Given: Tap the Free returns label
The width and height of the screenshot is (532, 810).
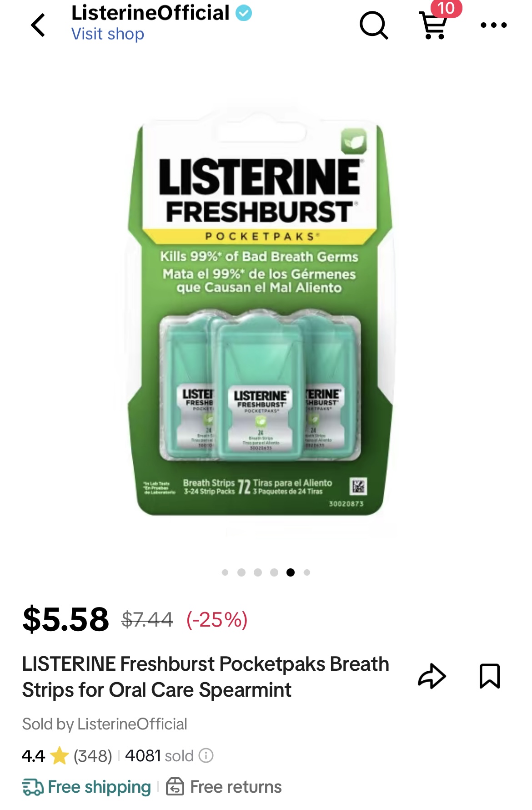Looking at the screenshot, I should [236, 787].
